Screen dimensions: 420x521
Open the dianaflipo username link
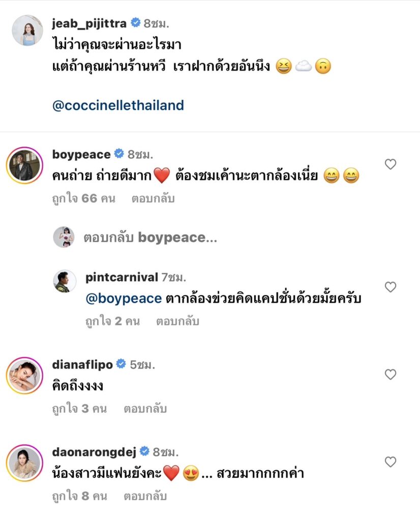pos(81,364)
